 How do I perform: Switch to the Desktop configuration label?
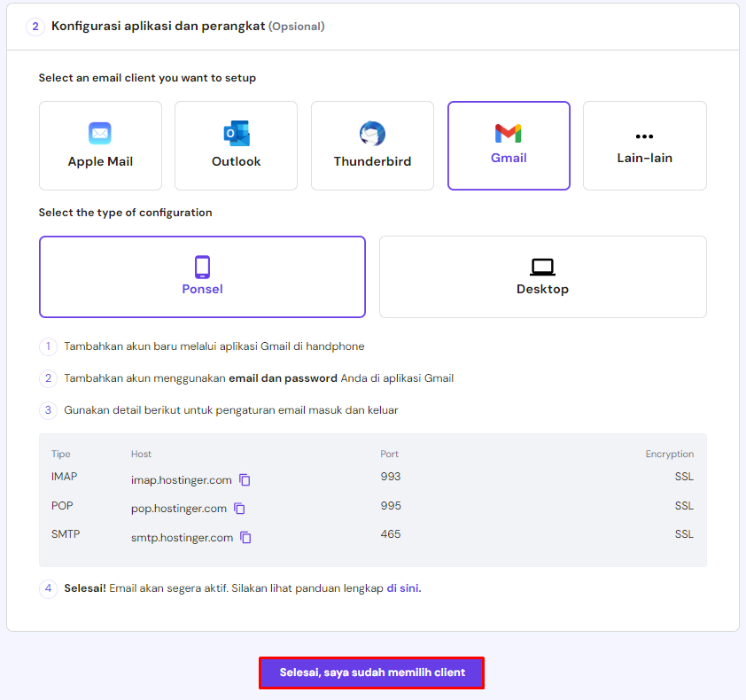coord(542,290)
